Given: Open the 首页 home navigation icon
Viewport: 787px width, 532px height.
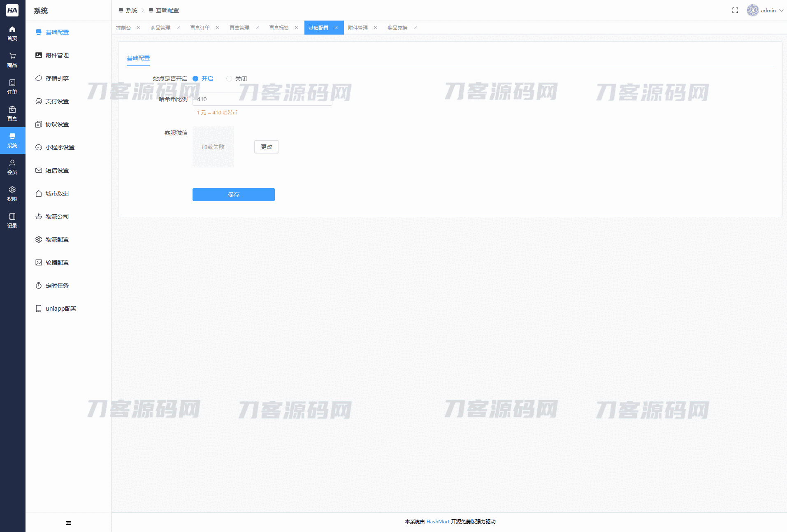Looking at the screenshot, I should click(x=12, y=33).
